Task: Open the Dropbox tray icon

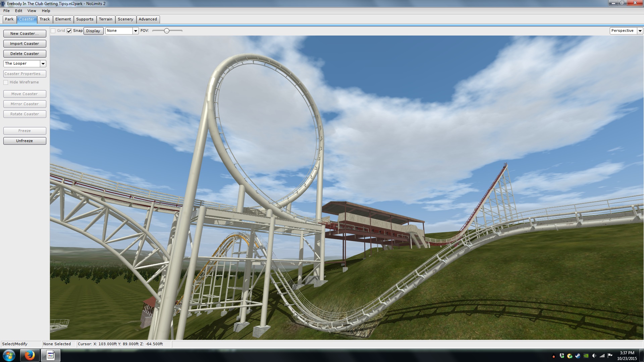Action: 562,356
